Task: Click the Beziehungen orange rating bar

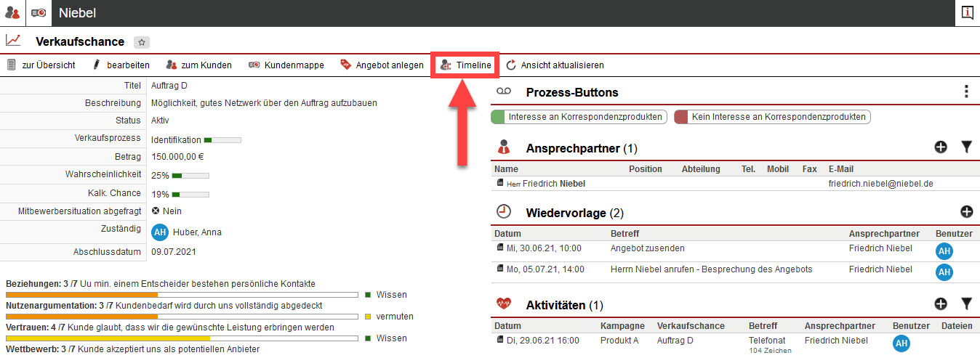Action: point(81,295)
